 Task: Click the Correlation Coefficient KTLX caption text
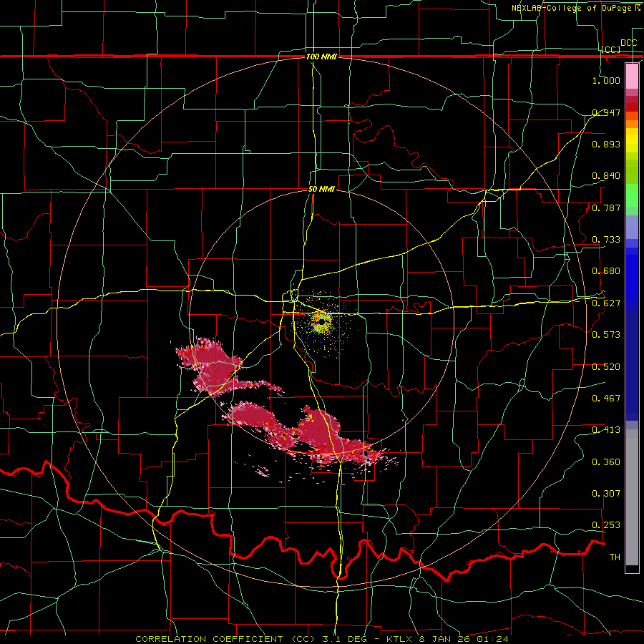click(x=322, y=639)
